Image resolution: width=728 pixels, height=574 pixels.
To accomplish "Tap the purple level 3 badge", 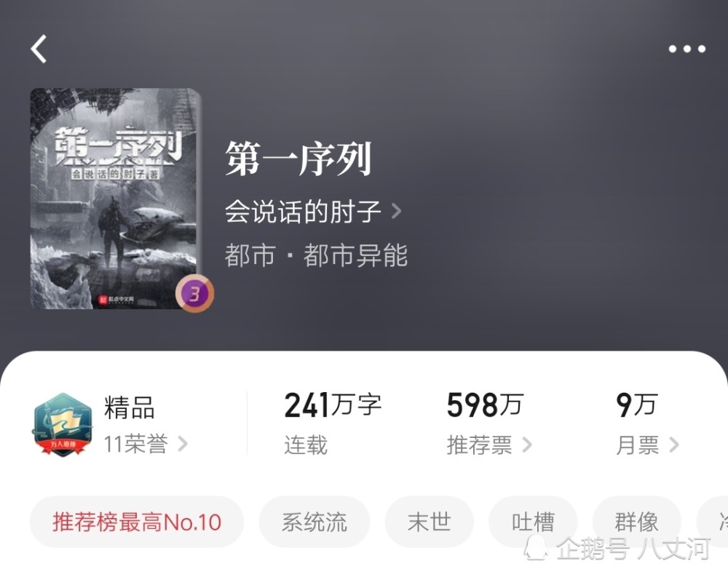I will coord(194,294).
